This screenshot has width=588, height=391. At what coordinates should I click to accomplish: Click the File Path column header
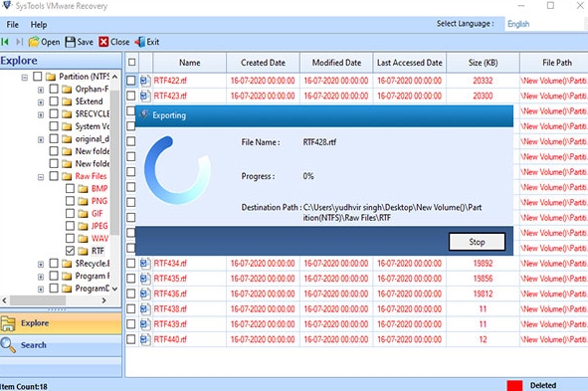554,63
